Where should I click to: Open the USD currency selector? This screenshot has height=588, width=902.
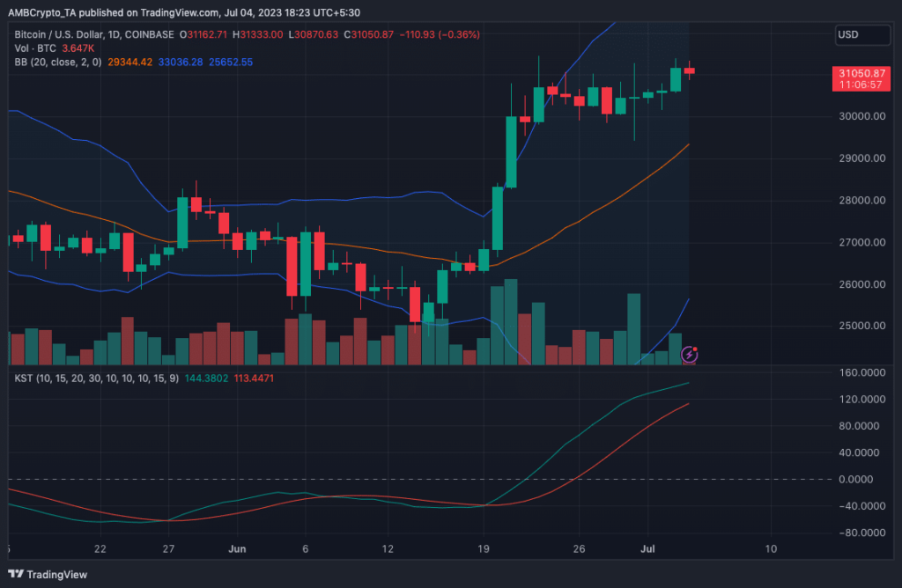[861, 35]
